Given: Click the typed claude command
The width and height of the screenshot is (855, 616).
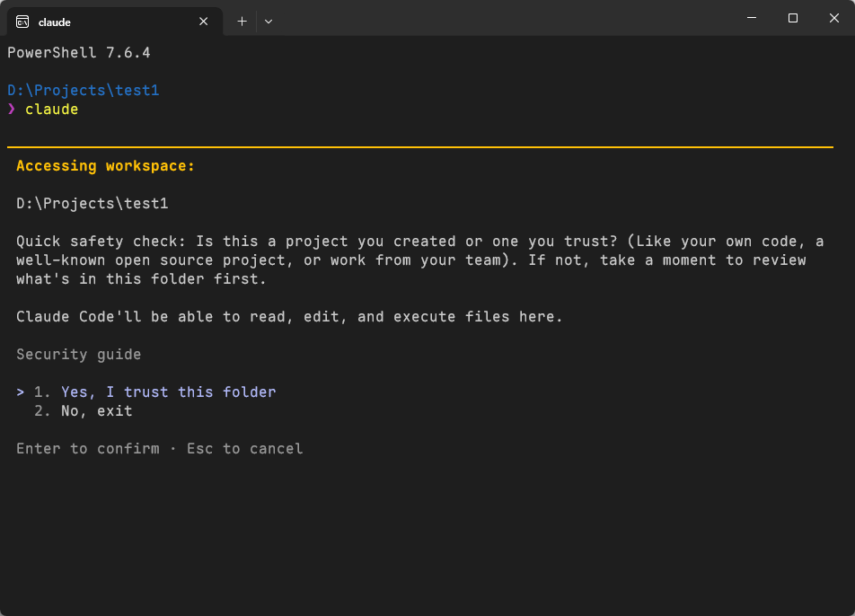Looking at the screenshot, I should click(x=52, y=109).
